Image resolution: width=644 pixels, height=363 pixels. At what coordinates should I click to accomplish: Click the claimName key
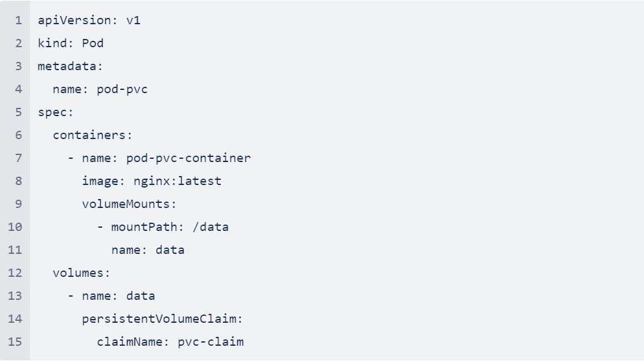(x=129, y=341)
